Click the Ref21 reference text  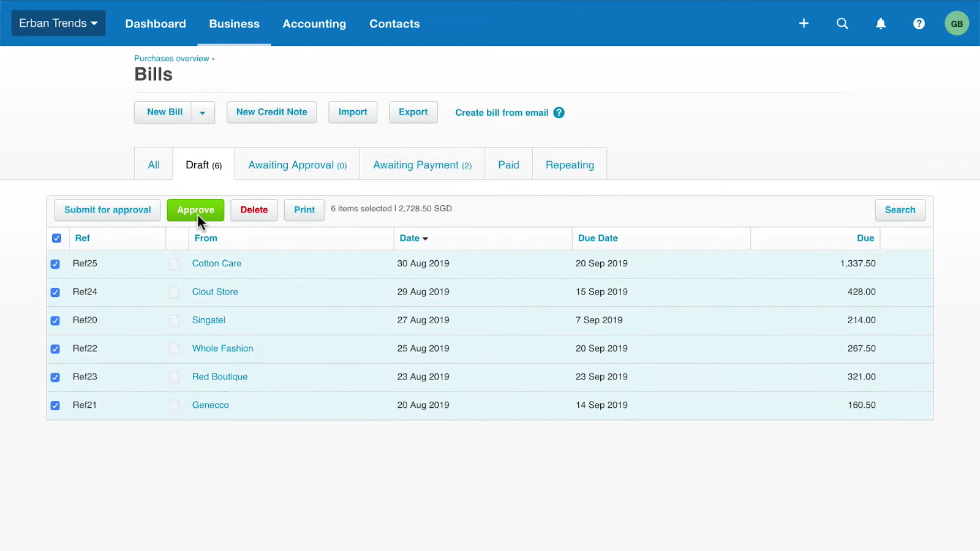pyautogui.click(x=85, y=405)
